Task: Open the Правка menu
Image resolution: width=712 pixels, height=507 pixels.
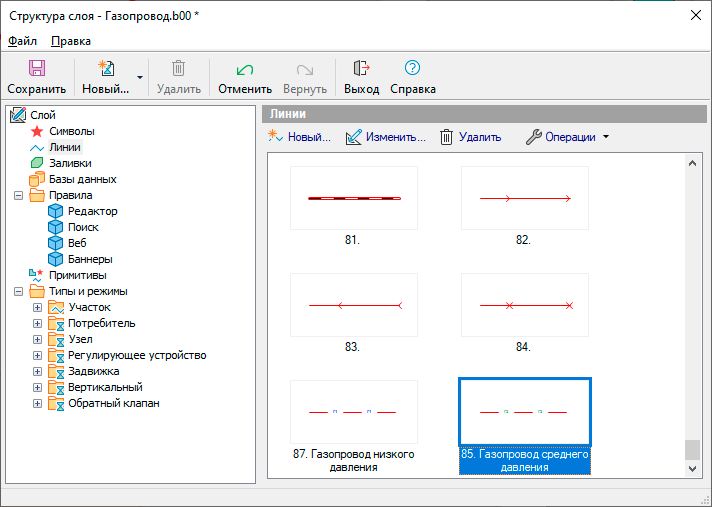Action: (x=71, y=41)
